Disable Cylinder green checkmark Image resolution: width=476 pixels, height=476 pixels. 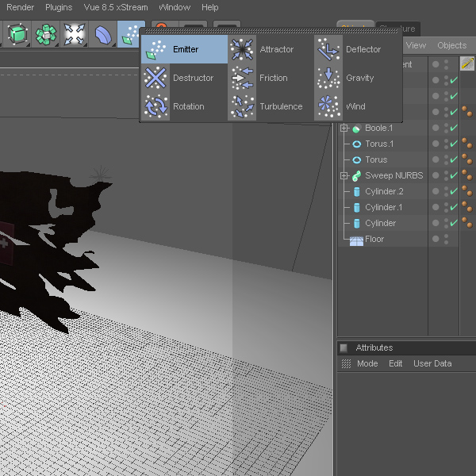pos(454,223)
